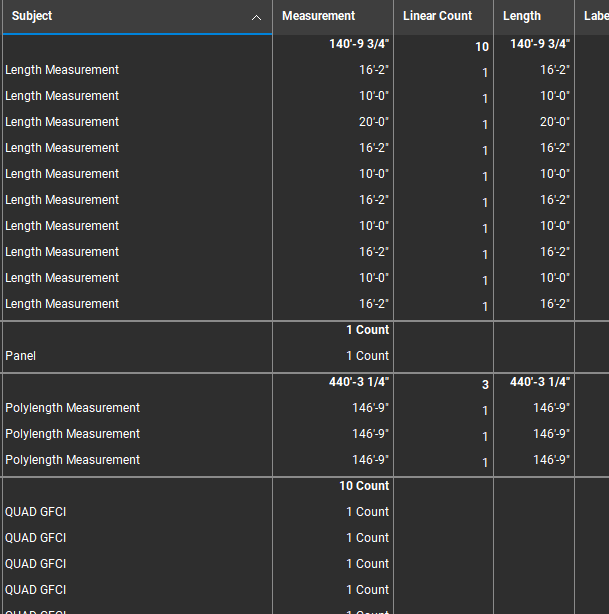
Task: Select the bold Linear Count total of 3
Action: click(485, 385)
